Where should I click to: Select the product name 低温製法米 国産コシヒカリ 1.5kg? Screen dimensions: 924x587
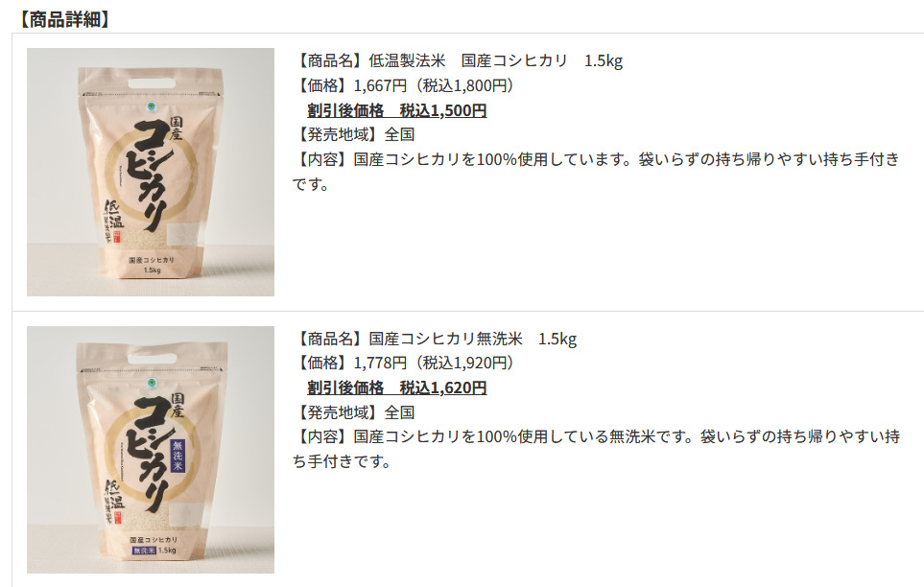click(496, 60)
